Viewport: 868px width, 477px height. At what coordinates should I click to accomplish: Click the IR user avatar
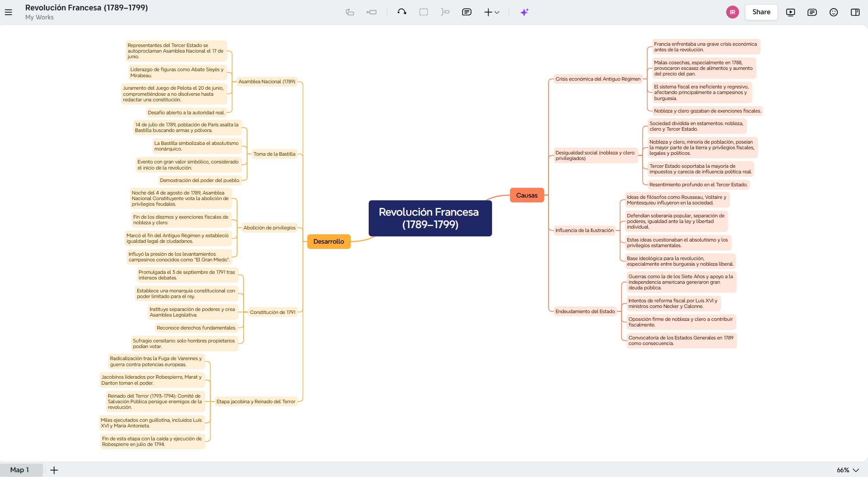tap(732, 12)
